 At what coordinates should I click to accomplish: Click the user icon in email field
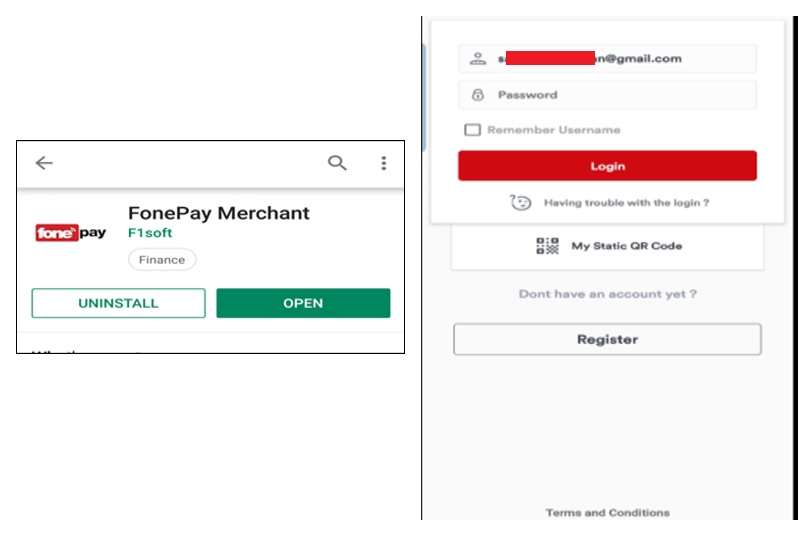tap(477, 58)
